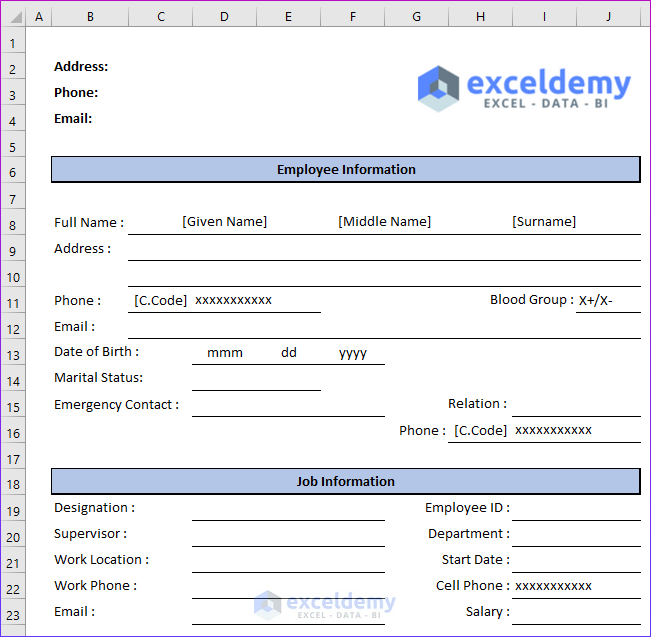651x637 pixels.
Task: Click the Full Name : label
Action: coord(89,223)
